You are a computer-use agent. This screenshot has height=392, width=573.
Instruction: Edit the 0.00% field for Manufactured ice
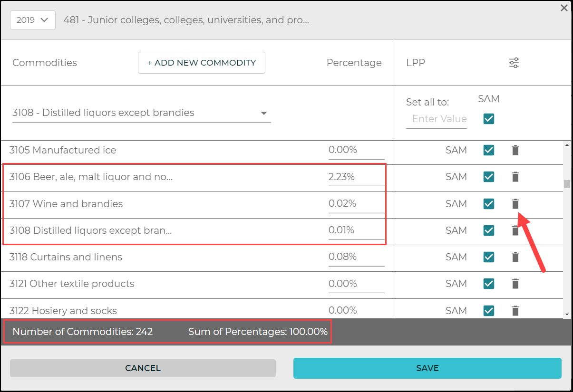tap(357, 150)
